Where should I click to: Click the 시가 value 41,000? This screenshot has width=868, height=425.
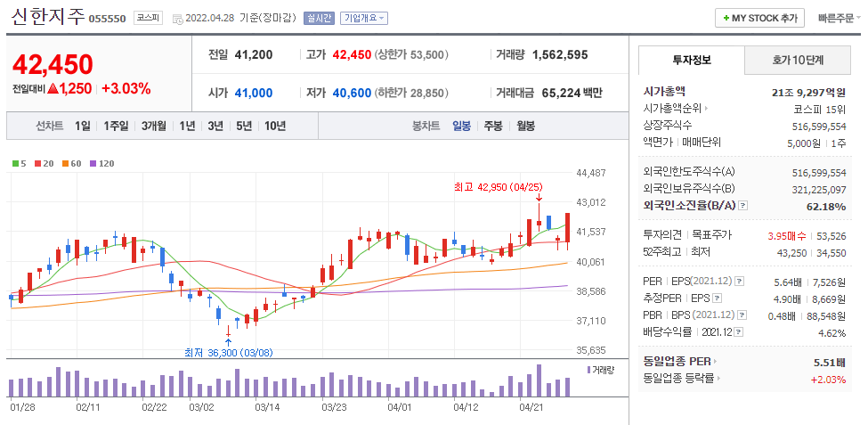254,93
